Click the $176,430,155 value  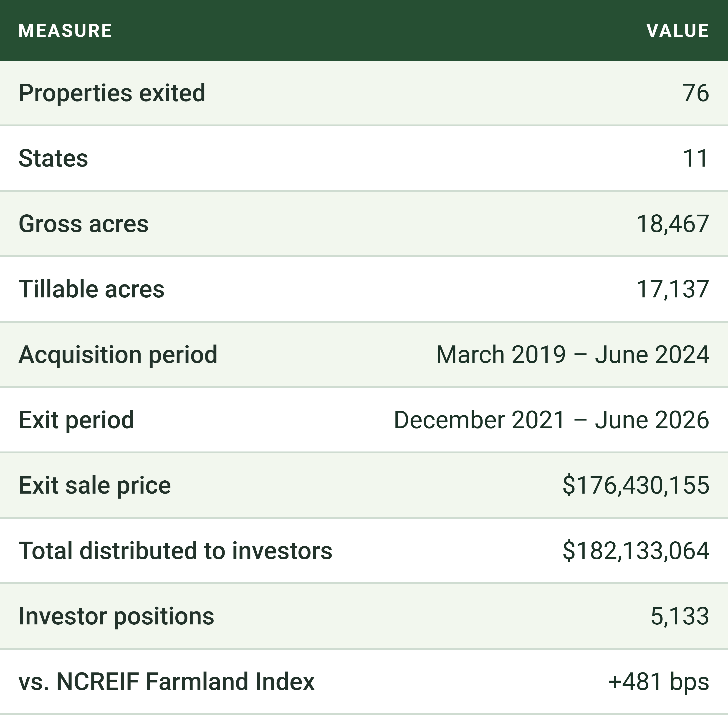point(636,486)
